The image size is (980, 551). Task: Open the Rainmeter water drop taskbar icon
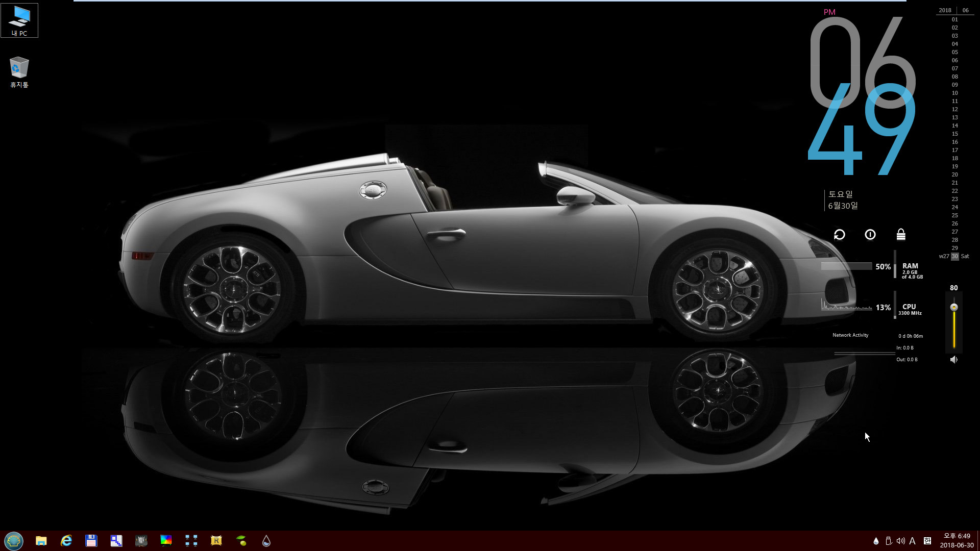tap(266, 540)
